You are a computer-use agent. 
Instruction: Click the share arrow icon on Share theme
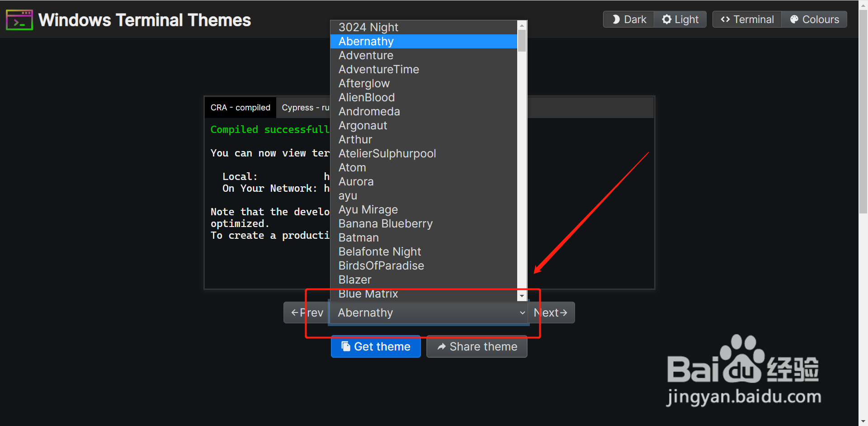tap(442, 346)
